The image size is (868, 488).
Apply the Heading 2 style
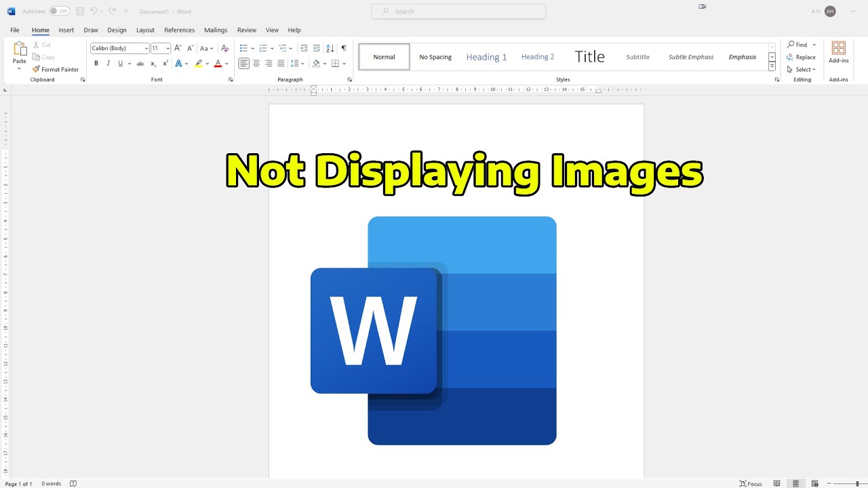point(538,57)
